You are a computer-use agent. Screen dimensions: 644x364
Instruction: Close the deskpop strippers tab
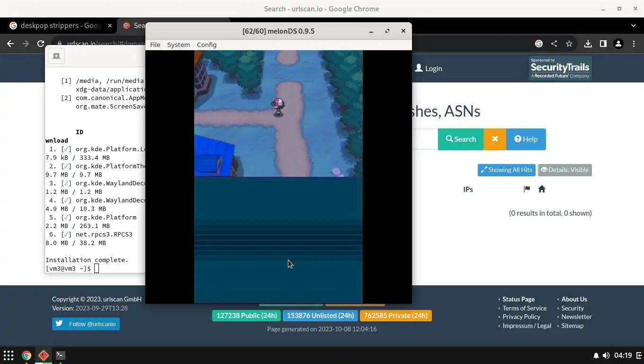pos(110,26)
